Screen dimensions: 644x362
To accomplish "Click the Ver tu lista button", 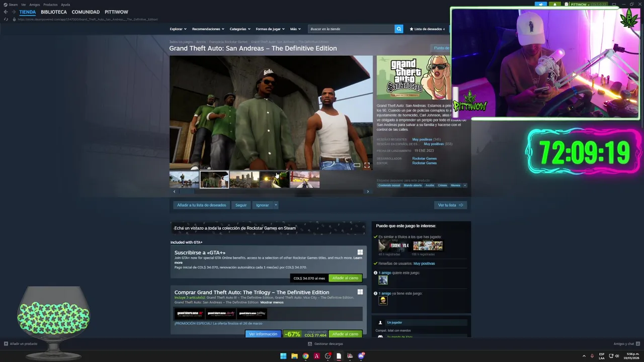I will pos(450,205).
